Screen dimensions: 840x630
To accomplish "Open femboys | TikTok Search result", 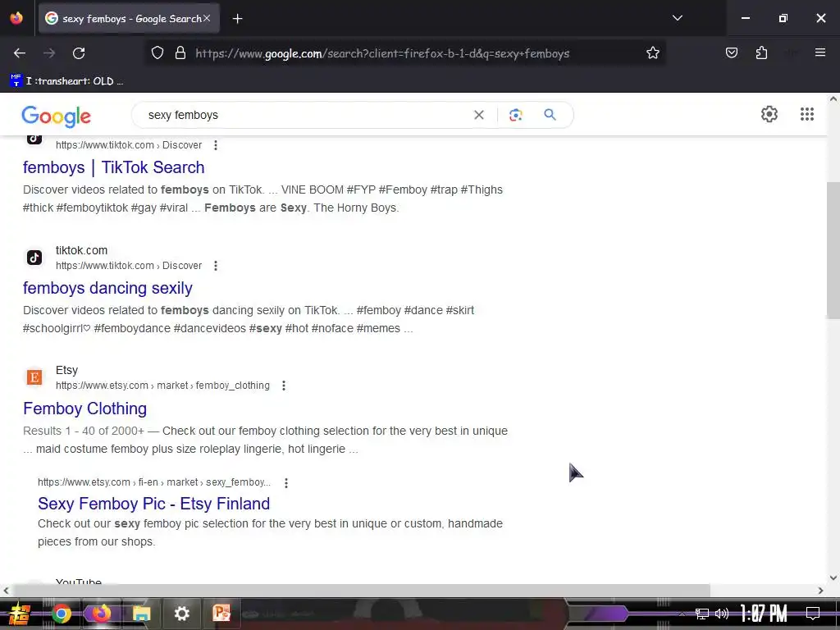I will (113, 167).
